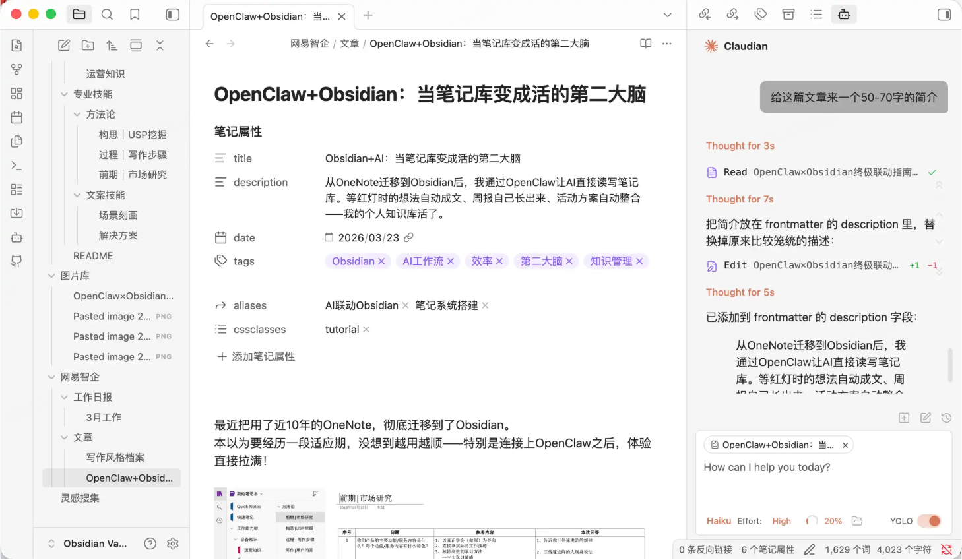Open a new tab with plus
962x560 pixels.
click(368, 15)
